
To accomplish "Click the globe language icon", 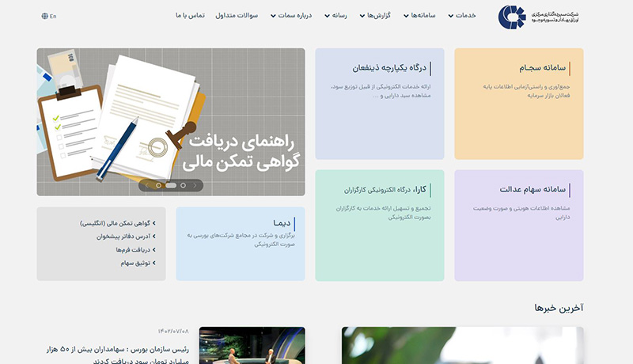I will click(x=44, y=16).
